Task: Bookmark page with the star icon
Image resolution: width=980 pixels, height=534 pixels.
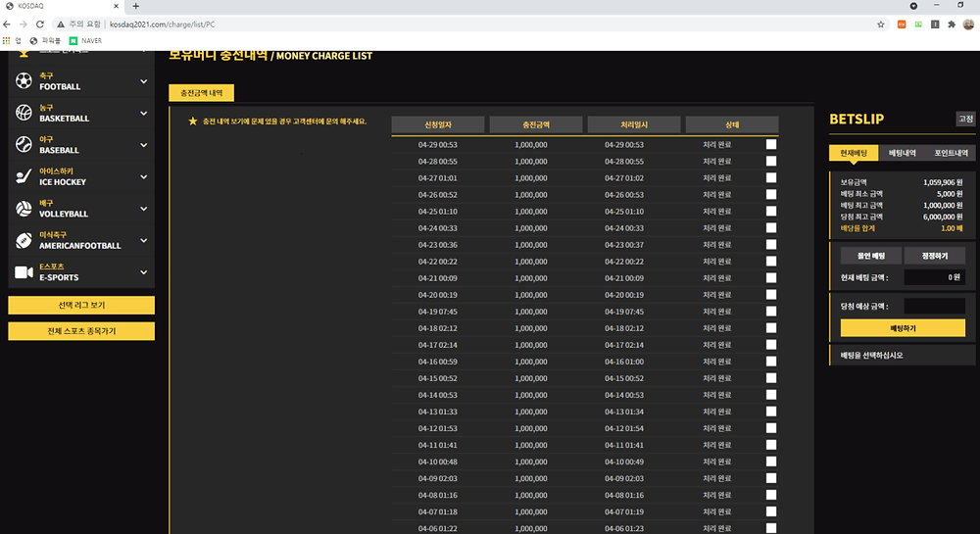Action: pos(881,24)
